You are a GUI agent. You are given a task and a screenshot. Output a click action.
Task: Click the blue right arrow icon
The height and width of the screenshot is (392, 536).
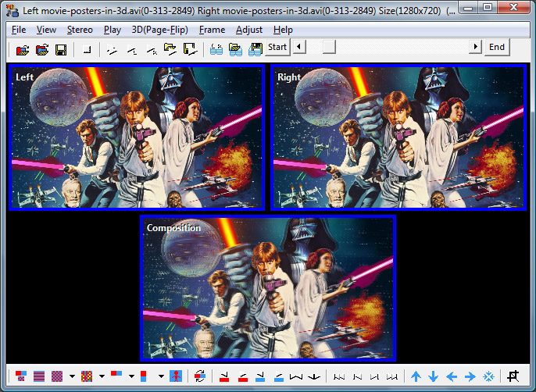pos(470,376)
